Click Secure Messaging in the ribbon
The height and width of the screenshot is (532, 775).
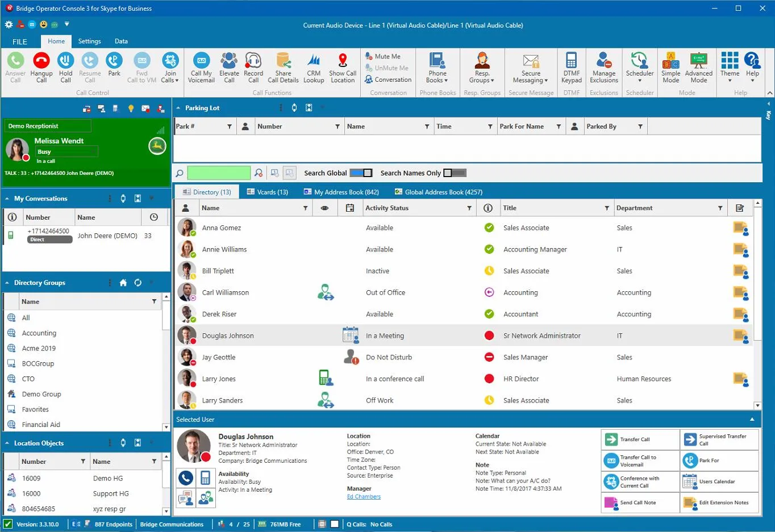pos(530,67)
